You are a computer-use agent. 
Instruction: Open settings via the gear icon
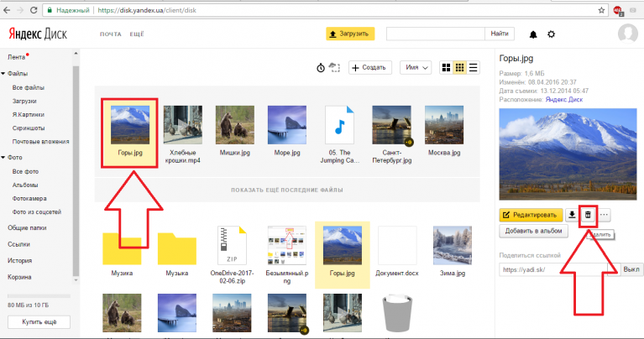pos(551,34)
